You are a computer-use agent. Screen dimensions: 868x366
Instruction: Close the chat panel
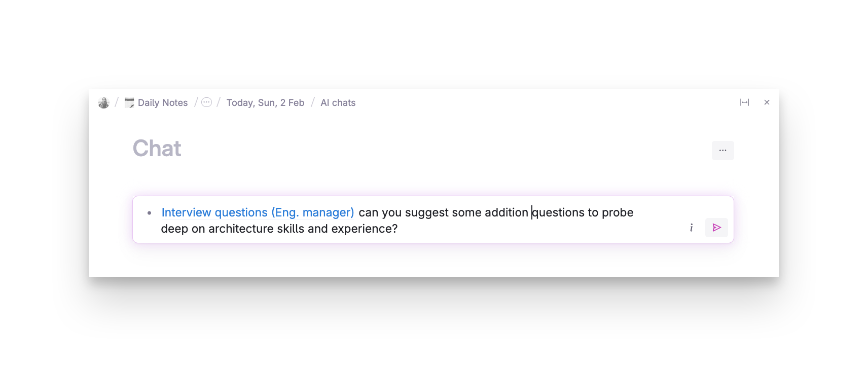coord(767,102)
